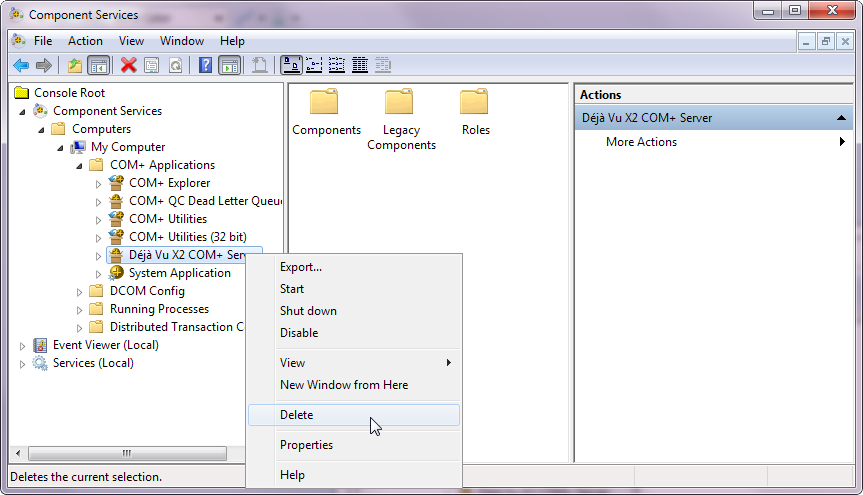
Task: Toggle Show/Hide Console Tree toolbar button
Action: click(99, 66)
